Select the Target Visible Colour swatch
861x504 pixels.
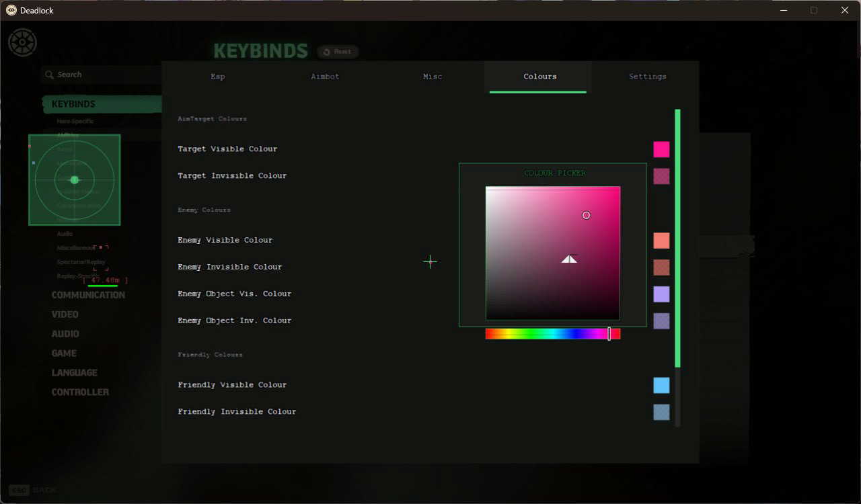661,149
